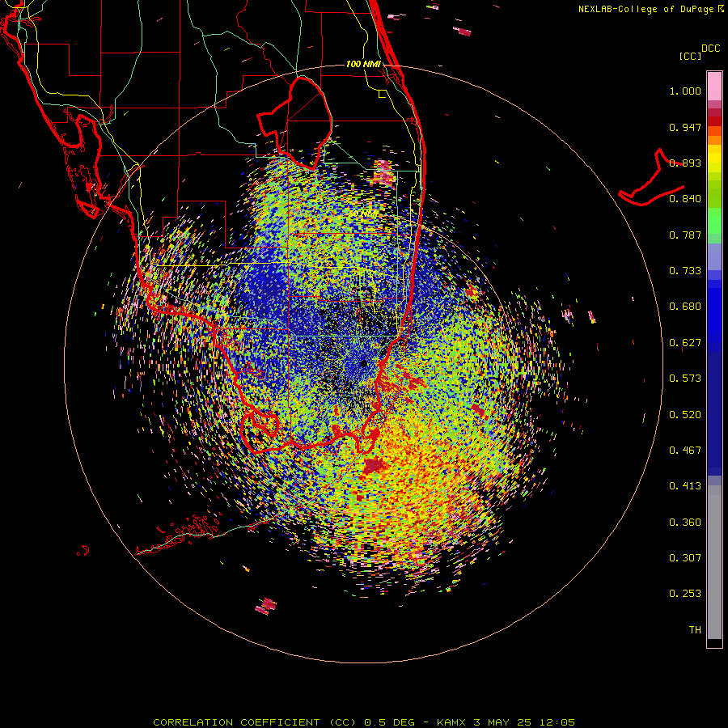Click the red Bahamas island outline at right

coord(652,179)
